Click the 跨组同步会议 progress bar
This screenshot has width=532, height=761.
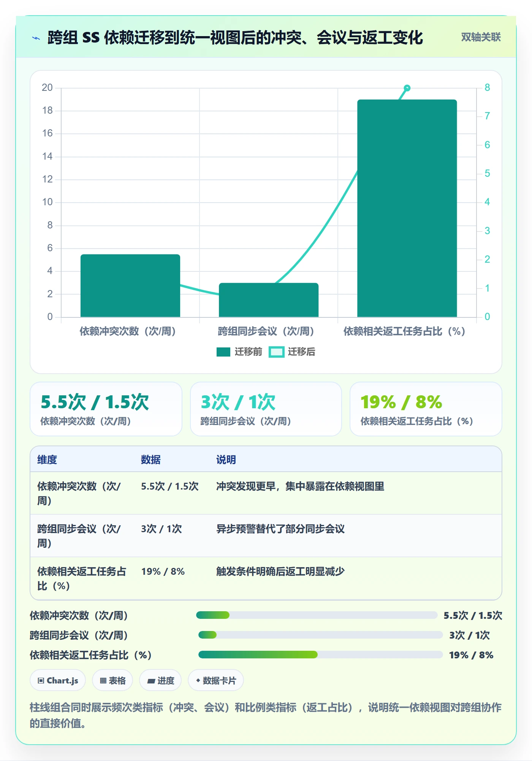[x=321, y=635]
